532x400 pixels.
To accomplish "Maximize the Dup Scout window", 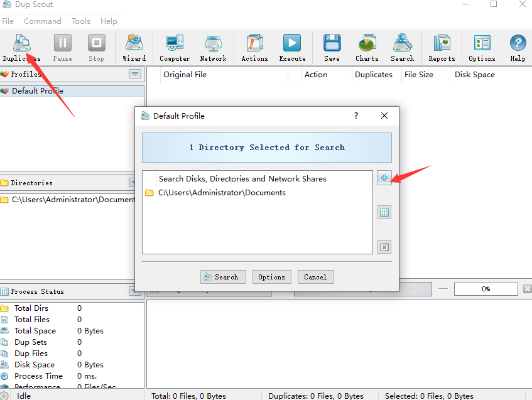I will 494,4.
